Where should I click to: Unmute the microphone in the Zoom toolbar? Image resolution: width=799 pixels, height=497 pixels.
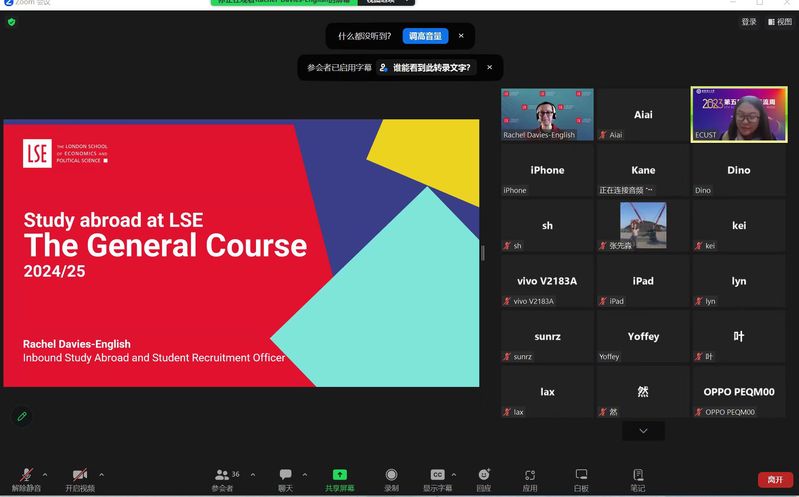26,479
